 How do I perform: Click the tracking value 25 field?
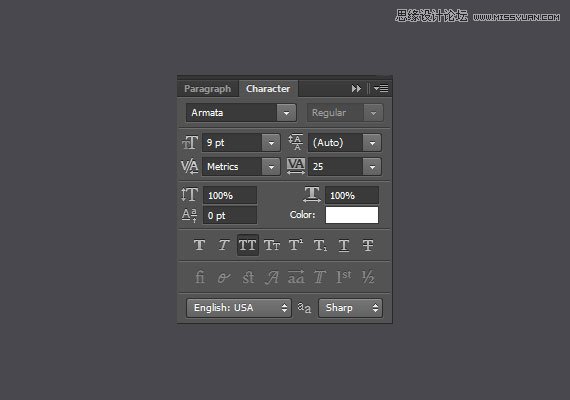pos(336,167)
